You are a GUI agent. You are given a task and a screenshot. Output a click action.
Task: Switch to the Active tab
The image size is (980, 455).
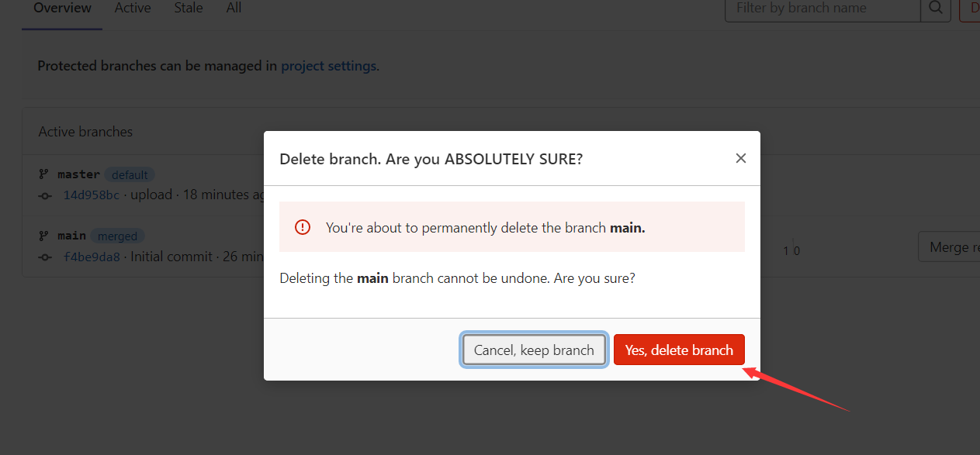pyautogui.click(x=133, y=9)
